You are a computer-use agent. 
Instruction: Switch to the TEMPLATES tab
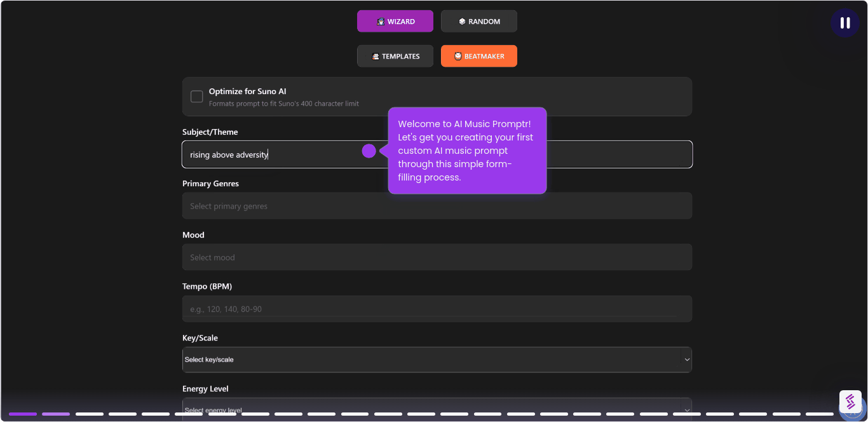pos(395,56)
